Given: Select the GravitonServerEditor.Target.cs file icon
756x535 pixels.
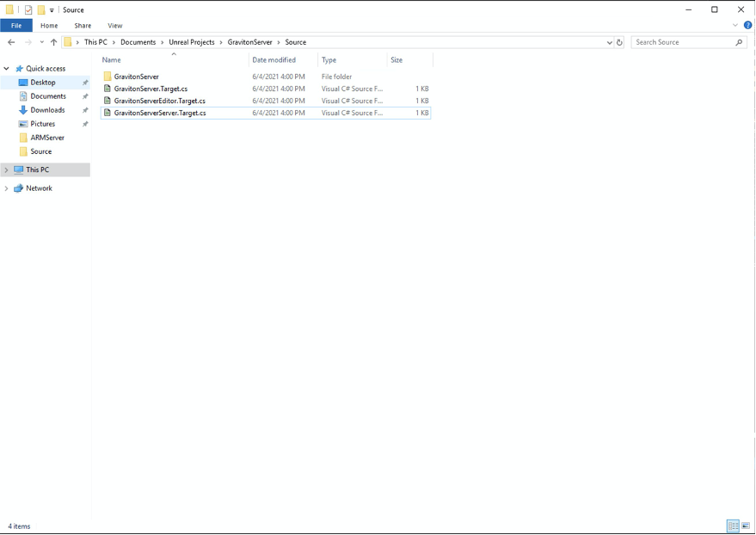Looking at the screenshot, I should [x=108, y=101].
